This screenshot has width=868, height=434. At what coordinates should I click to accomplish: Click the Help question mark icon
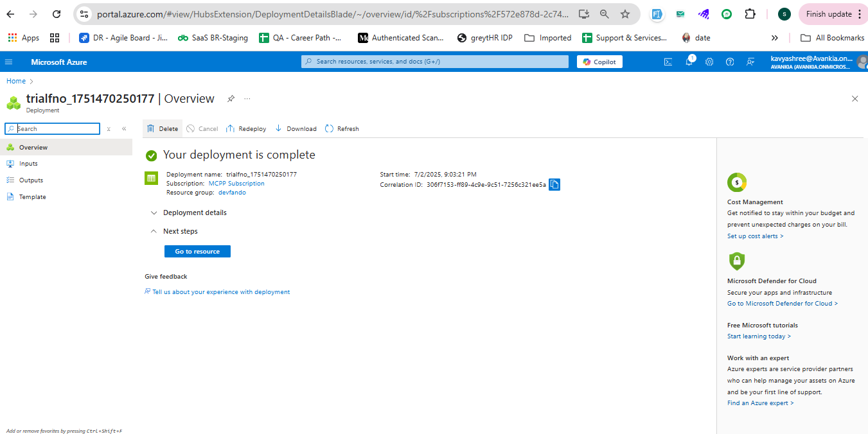point(730,62)
